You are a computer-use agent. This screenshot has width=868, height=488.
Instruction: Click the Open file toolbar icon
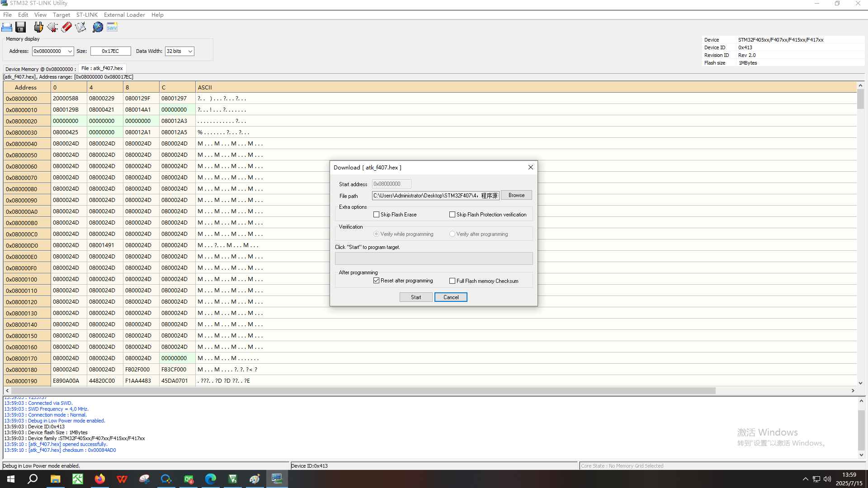point(7,28)
